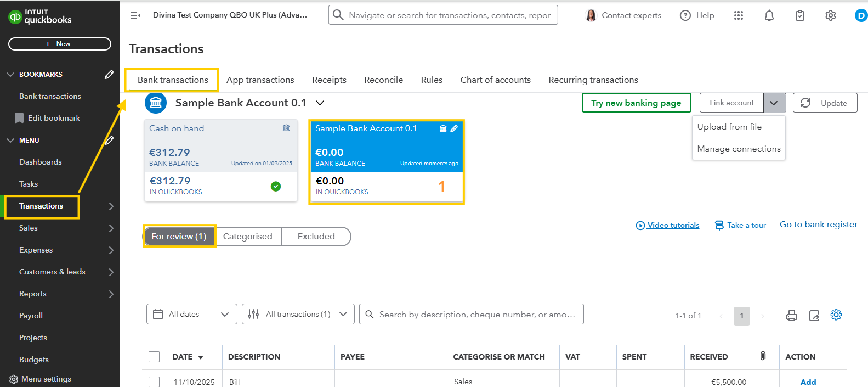
Task: Open the apps grid icon
Action: pos(739,16)
